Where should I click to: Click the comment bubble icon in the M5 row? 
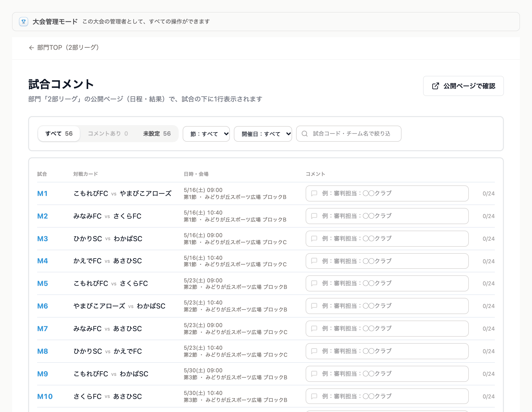tap(314, 283)
